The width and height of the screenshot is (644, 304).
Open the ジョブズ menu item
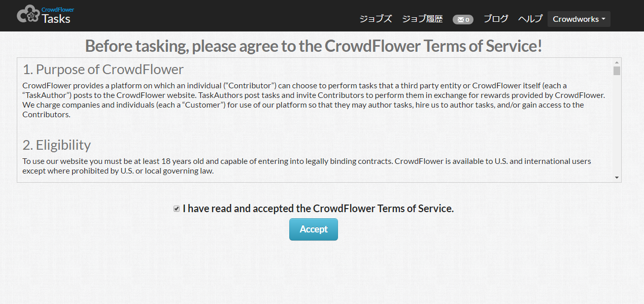click(376, 19)
